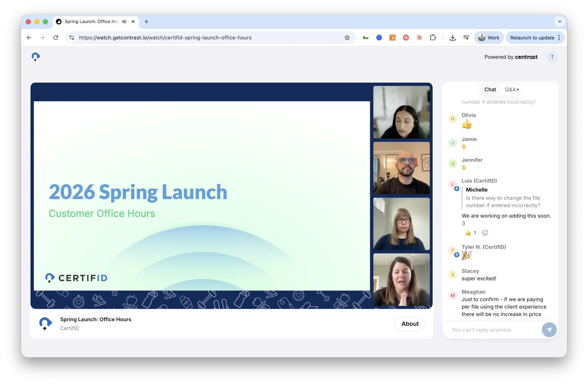This screenshot has height=385, width=588.
Task: Open the Extensions puzzle icon
Action: pos(433,38)
